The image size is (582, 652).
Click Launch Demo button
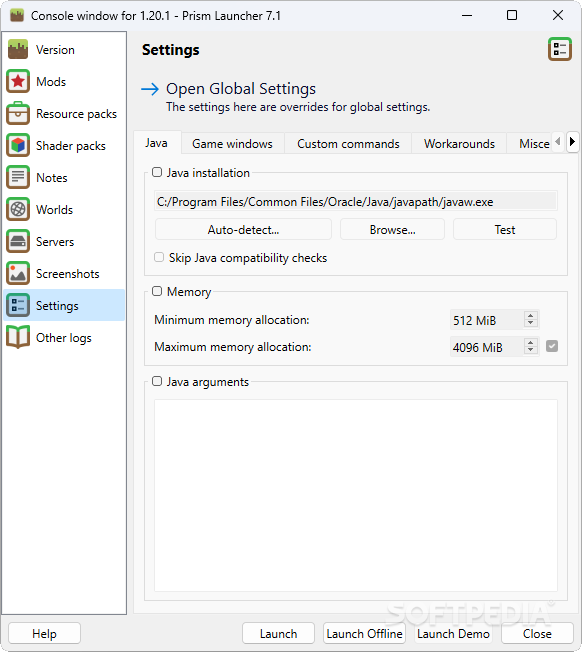pyautogui.click(x=453, y=633)
